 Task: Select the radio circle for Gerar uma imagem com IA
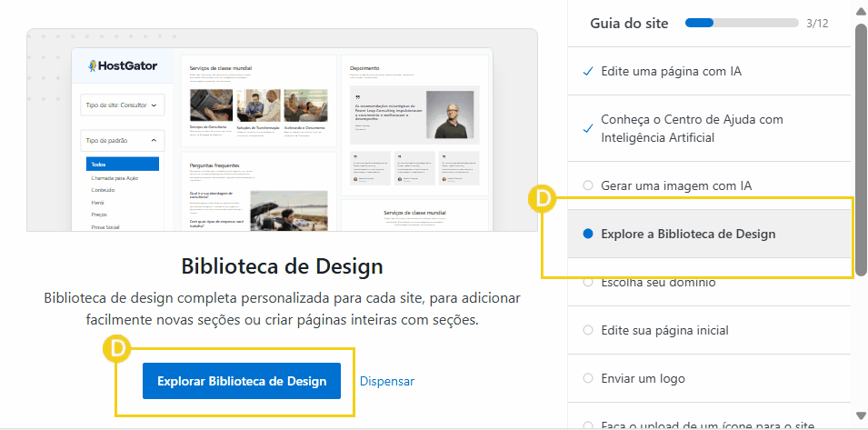[x=588, y=186]
